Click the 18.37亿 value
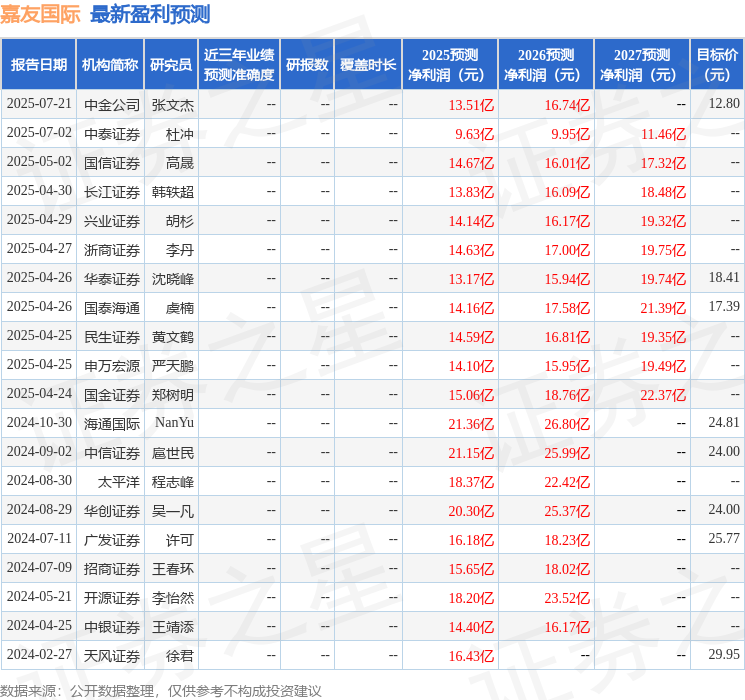Image resolution: width=745 pixels, height=700 pixels. (x=471, y=482)
